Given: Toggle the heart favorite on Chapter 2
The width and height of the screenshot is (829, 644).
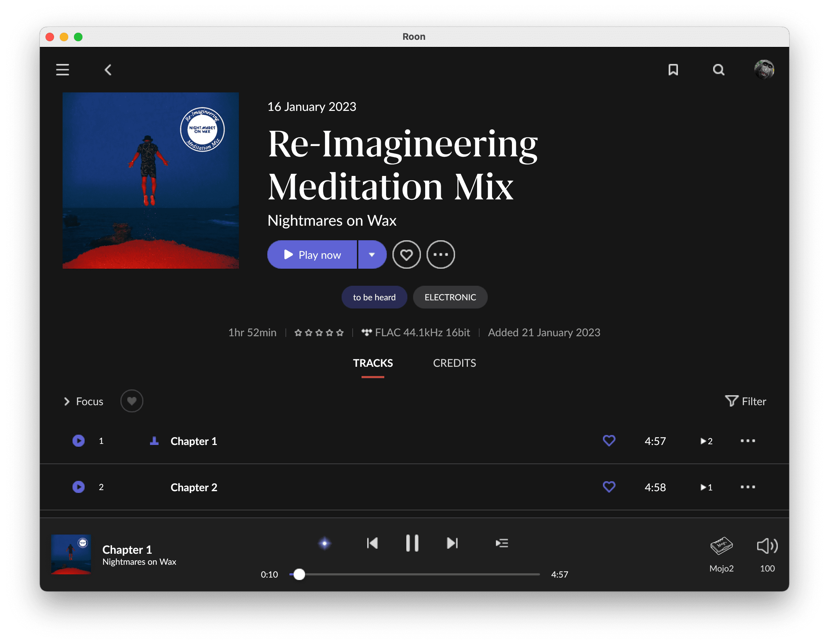Looking at the screenshot, I should point(609,487).
